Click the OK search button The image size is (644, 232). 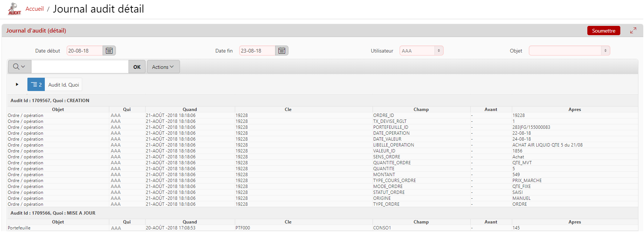click(x=137, y=67)
